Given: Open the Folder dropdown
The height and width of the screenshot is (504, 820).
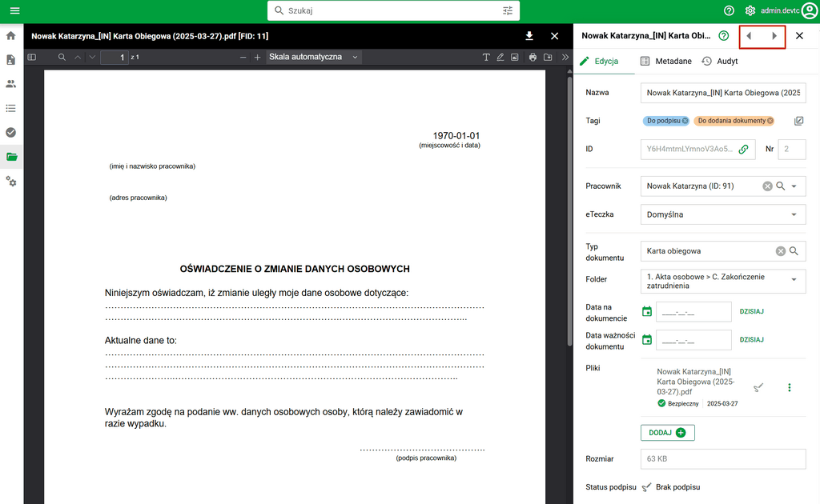Looking at the screenshot, I should (723, 281).
